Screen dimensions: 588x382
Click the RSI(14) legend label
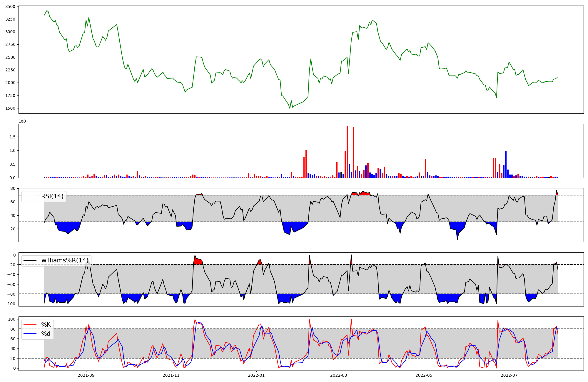click(x=52, y=196)
